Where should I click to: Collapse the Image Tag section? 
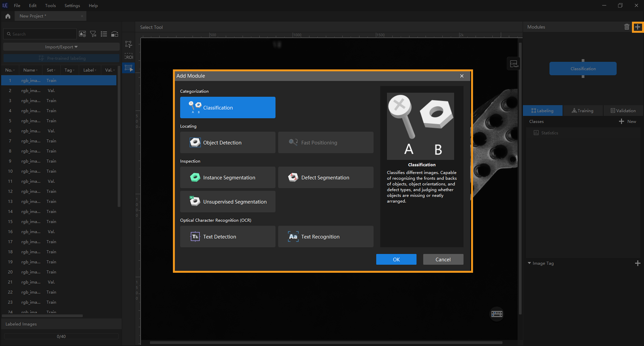click(x=529, y=263)
